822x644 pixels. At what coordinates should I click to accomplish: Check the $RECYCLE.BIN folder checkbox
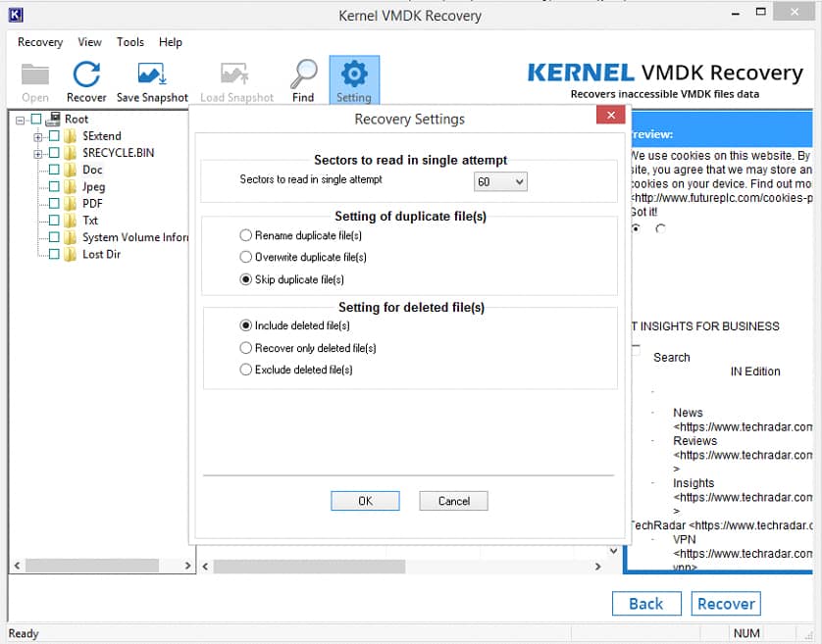54,153
